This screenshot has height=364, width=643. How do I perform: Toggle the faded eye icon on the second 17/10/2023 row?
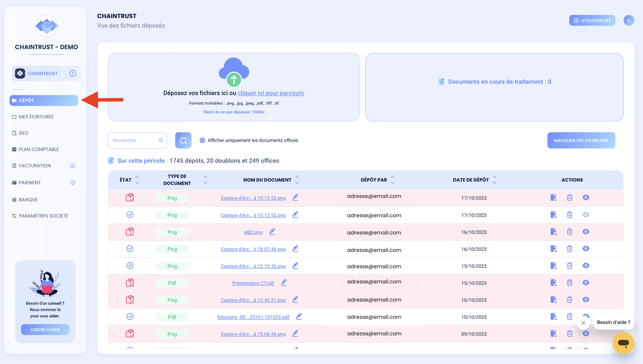586,215
